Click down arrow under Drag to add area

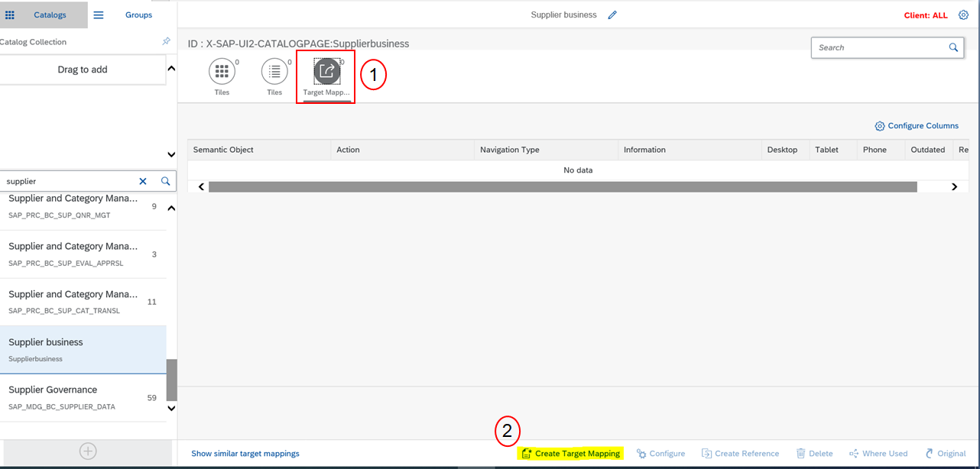pyautogui.click(x=171, y=155)
